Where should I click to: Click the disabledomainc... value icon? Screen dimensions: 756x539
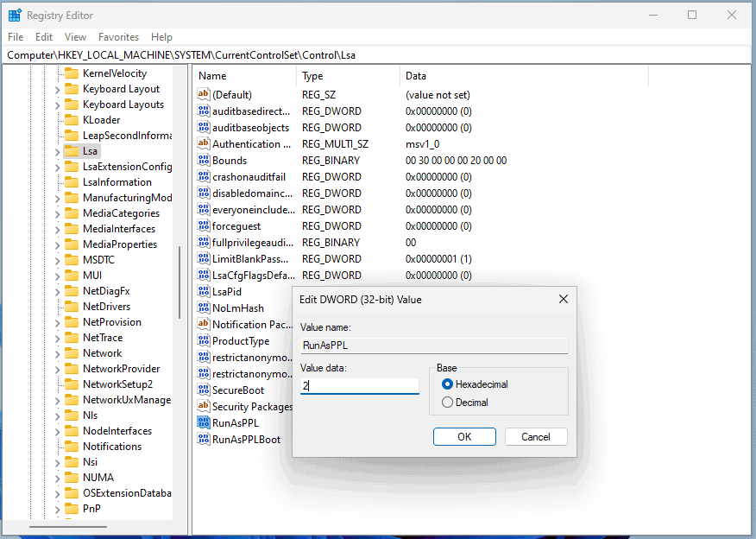204,193
